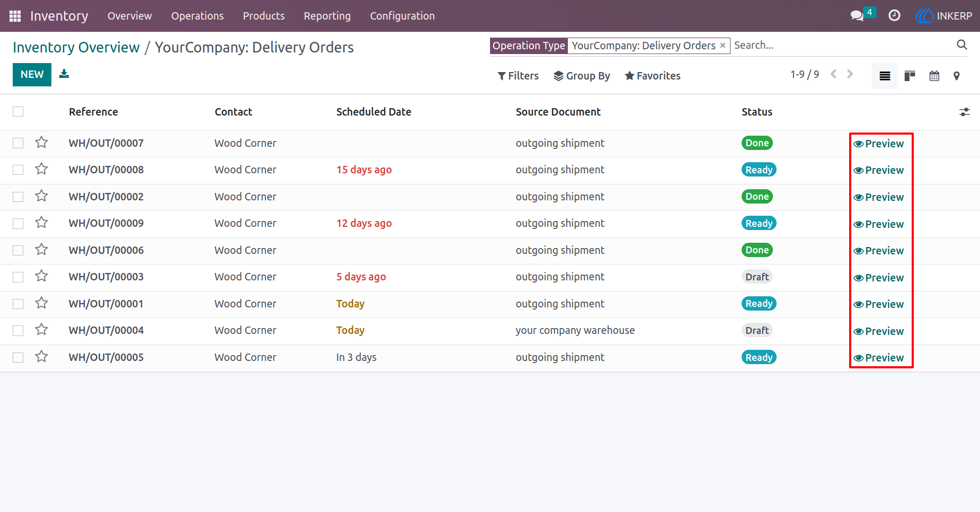Click the download import records icon

point(64,74)
